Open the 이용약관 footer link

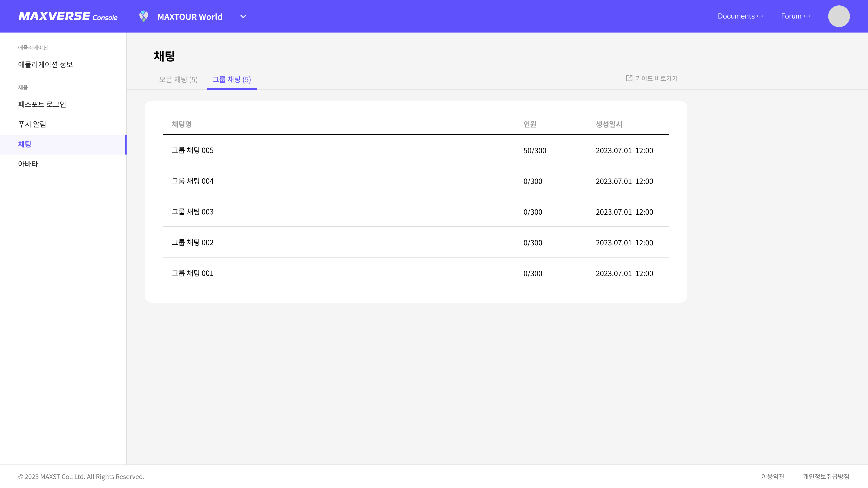pyautogui.click(x=773, y=476)
